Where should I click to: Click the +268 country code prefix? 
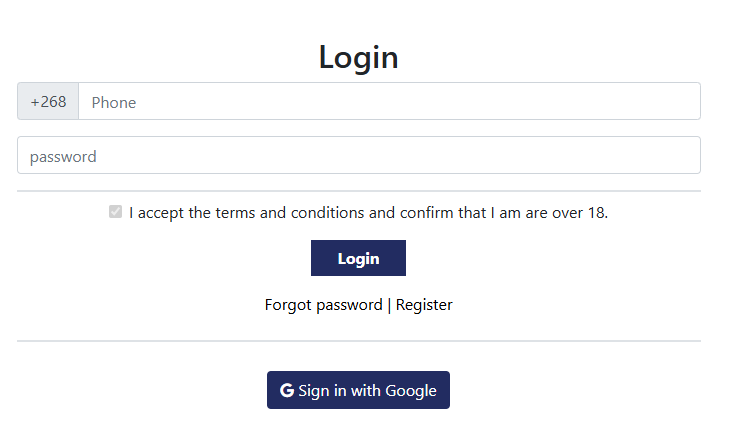[48, 101]
